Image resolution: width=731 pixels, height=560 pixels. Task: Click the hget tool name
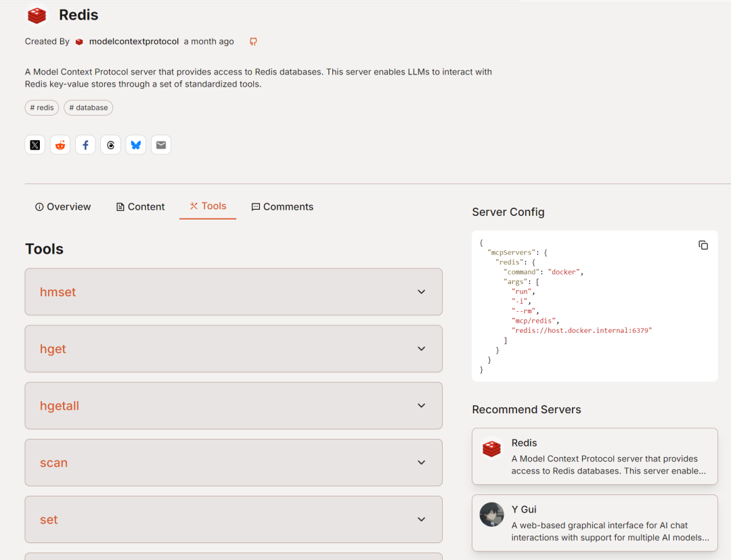click(x=53, y=350)
